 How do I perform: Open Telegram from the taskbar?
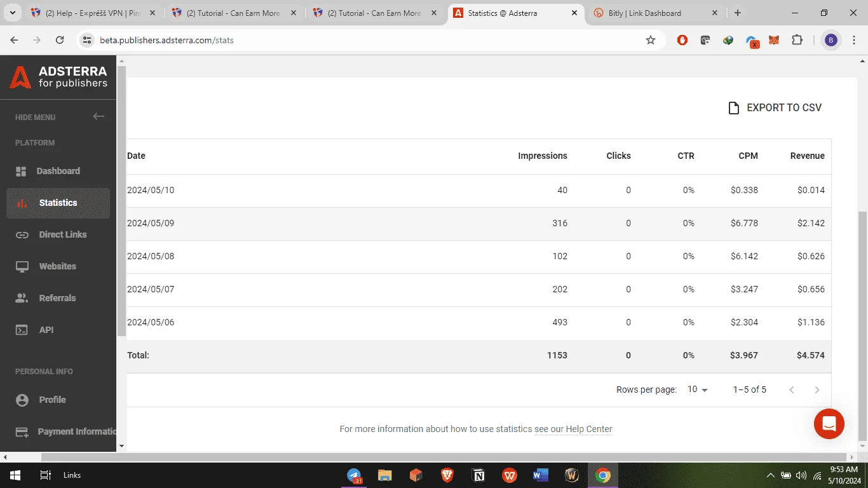click(355, 475)
